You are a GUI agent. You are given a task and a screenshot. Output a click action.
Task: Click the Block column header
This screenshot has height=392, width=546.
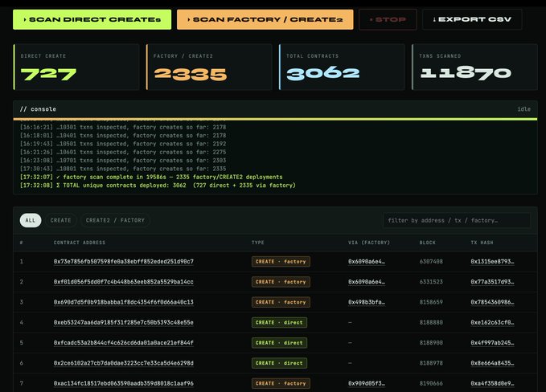coord(427,243)
